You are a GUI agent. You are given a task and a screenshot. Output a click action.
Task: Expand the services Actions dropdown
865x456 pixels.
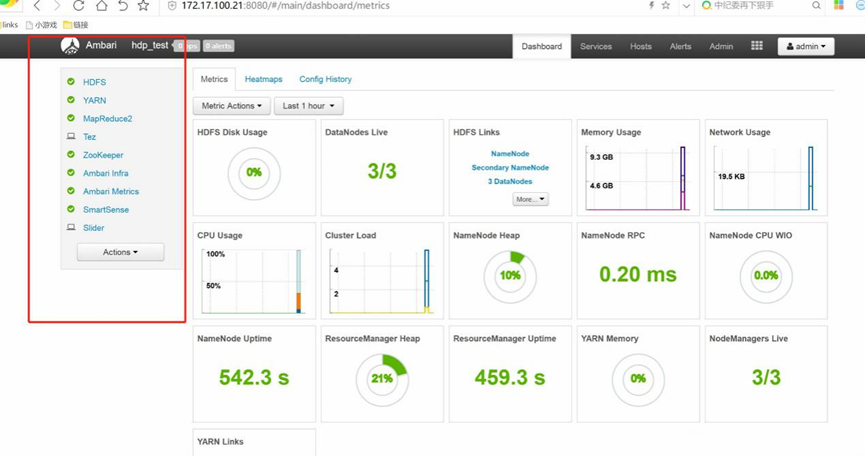(x=120, y=252)
